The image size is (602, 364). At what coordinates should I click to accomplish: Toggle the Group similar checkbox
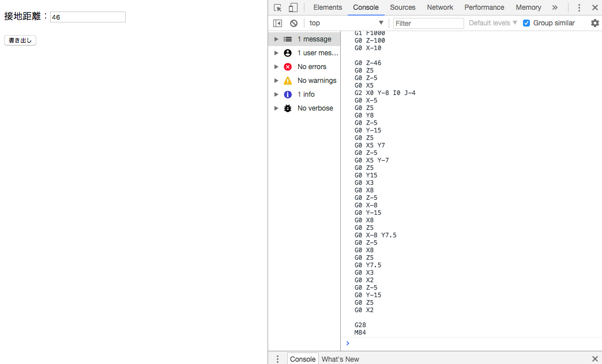[526, 23]
